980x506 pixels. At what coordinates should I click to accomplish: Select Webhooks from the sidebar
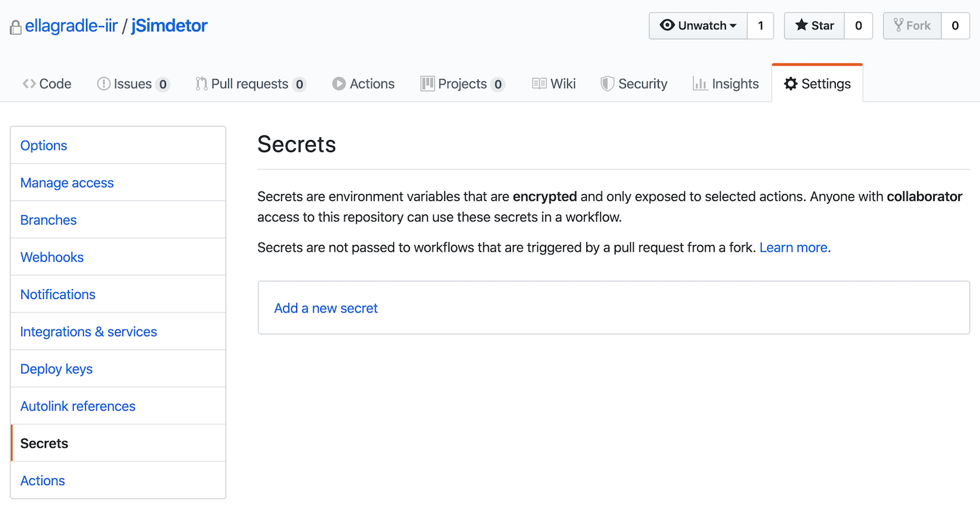tap(52, 257)
